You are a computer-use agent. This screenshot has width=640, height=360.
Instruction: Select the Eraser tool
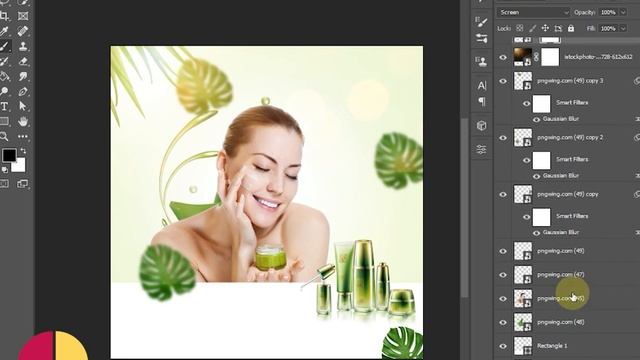[23, 61]
